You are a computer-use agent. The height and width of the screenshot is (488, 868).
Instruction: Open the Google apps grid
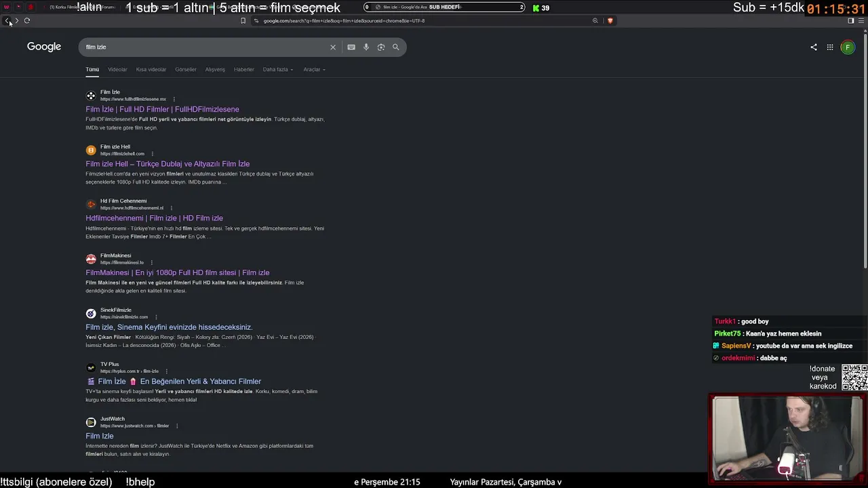point(830,47)
